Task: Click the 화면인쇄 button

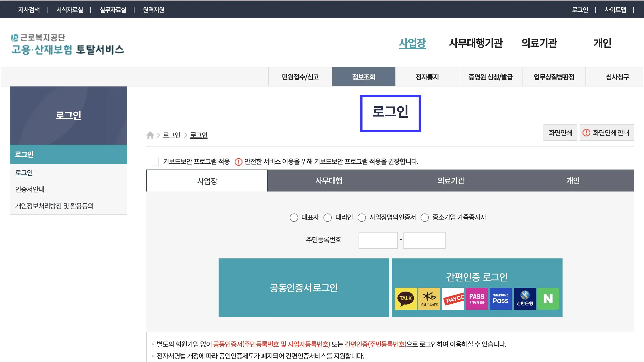Action: [x=560, y=132]
